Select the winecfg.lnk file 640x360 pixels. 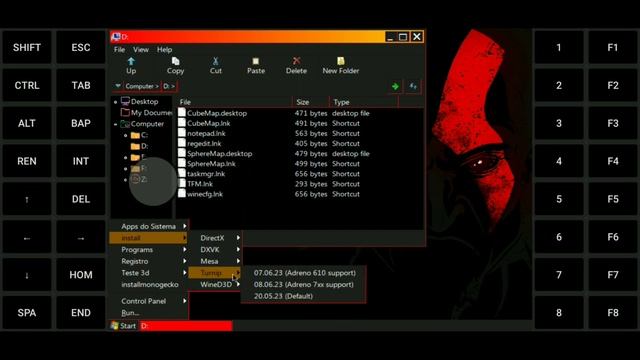205,194
